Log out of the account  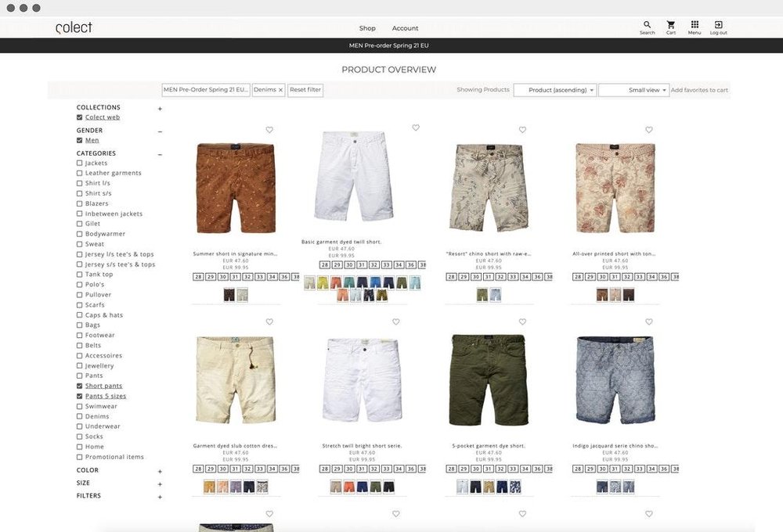(x=717, y=25)
